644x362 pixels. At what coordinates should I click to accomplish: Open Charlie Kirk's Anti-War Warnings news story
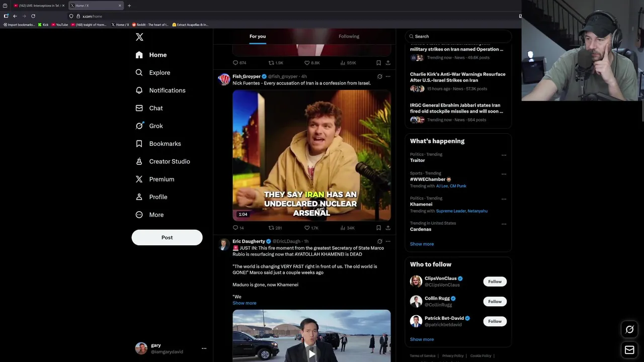click(x=458, y=82)
